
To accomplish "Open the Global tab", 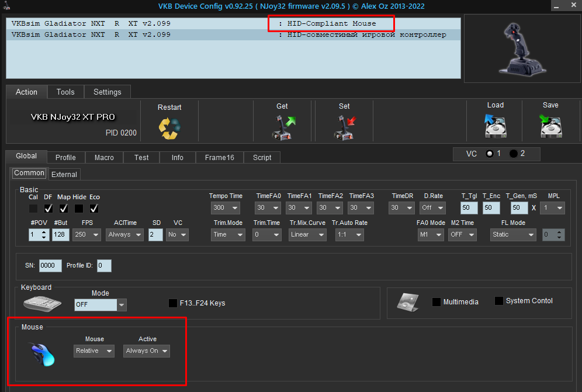I will pyautogui.click(x=26, y=157).
